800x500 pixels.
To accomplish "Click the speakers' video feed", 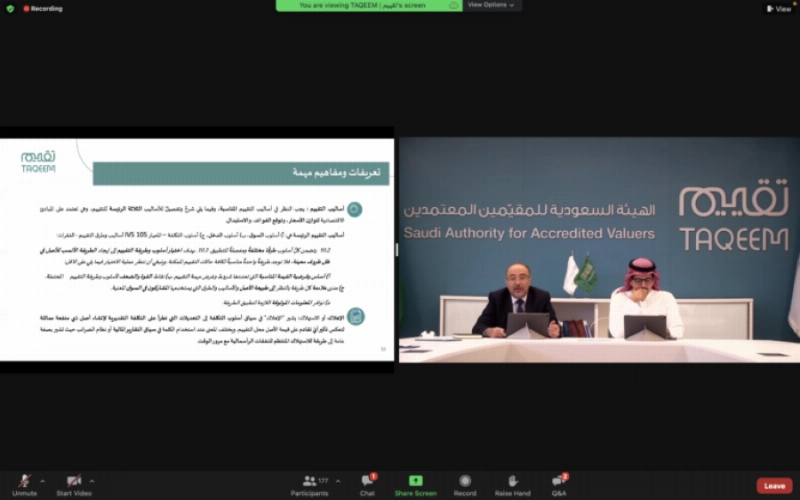I will 599,249.
